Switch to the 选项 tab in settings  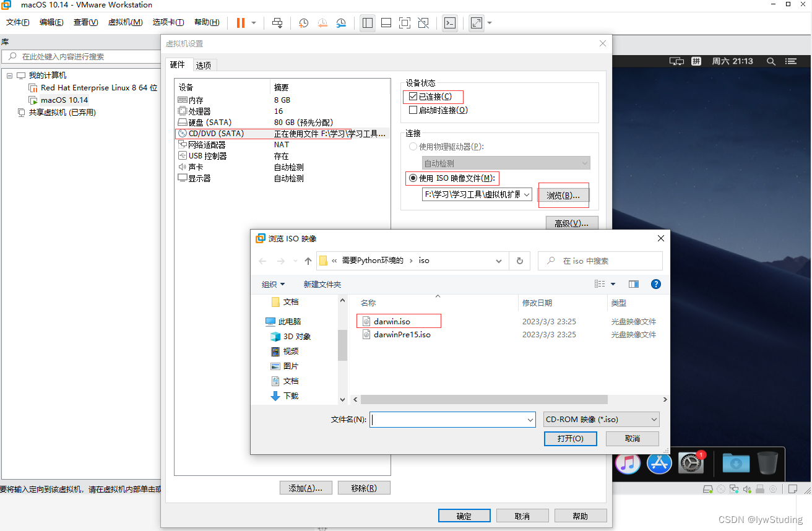[x=204, y=65]
